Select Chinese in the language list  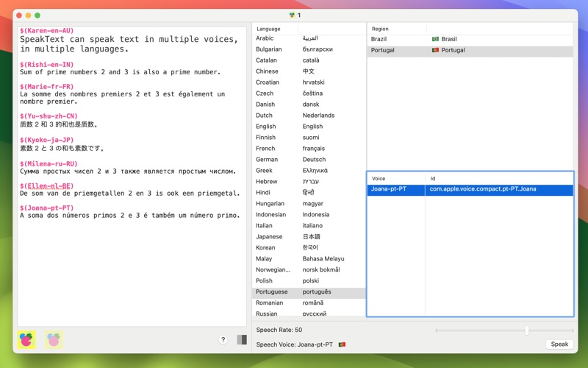click(309, 71)
